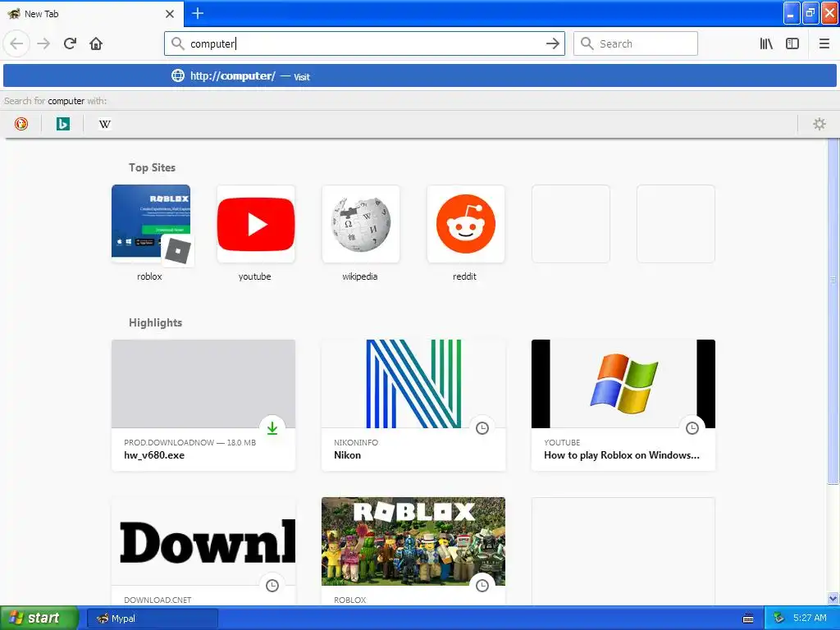
Task: Click the magnifier icon in the address bar
Action: pos(178,43)
